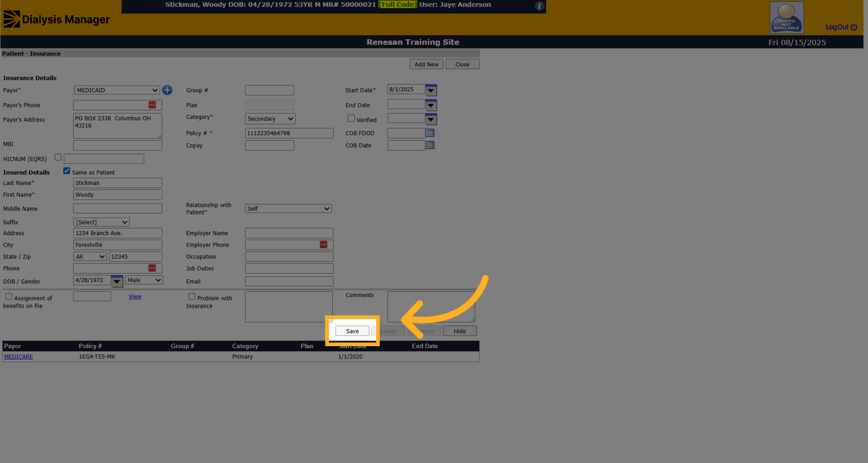This screenshot has height=463, width=868.
Task: Uncheck Same as Patient checkbox
Action: 67,171
